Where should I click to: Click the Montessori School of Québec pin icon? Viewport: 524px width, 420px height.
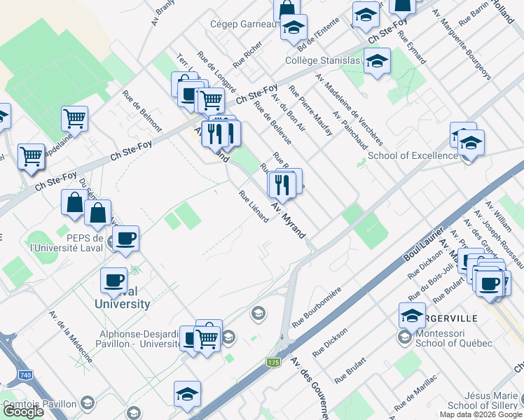[405, 338]
